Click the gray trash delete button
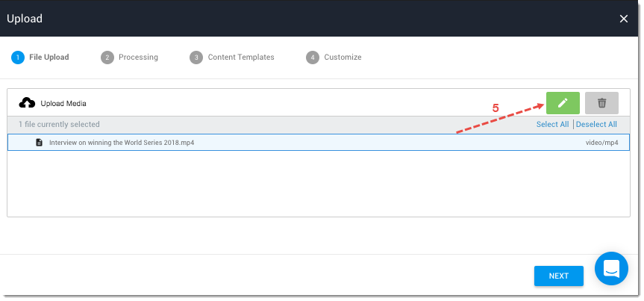The width and height of the screenshot is (644, 301). pyautogui.click(x=601, y=103)
